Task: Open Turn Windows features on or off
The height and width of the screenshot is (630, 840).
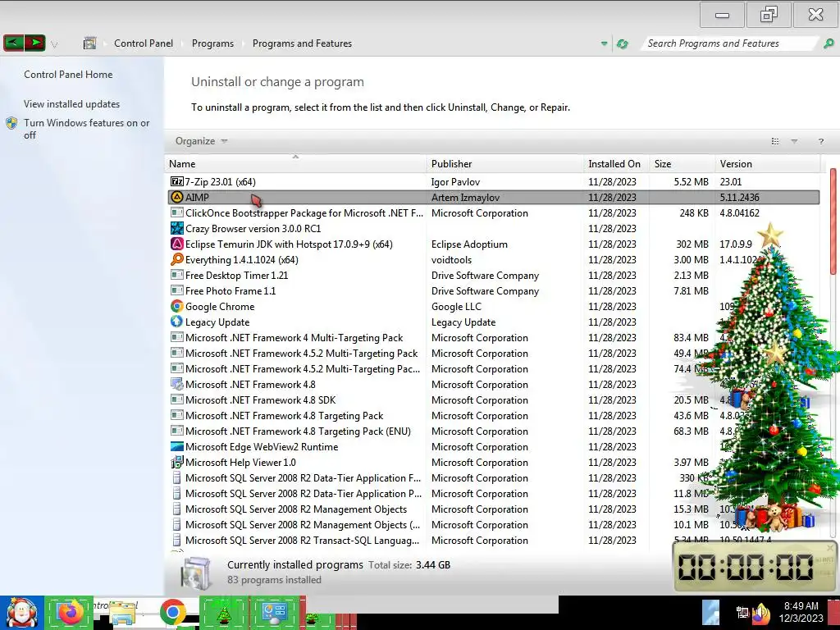Action: click(86, 129)
